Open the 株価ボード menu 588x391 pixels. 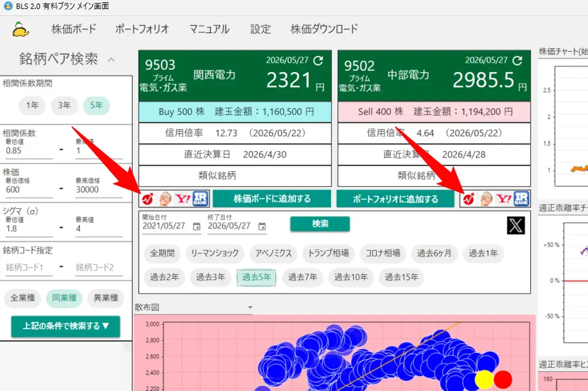(x=74, y=29)
